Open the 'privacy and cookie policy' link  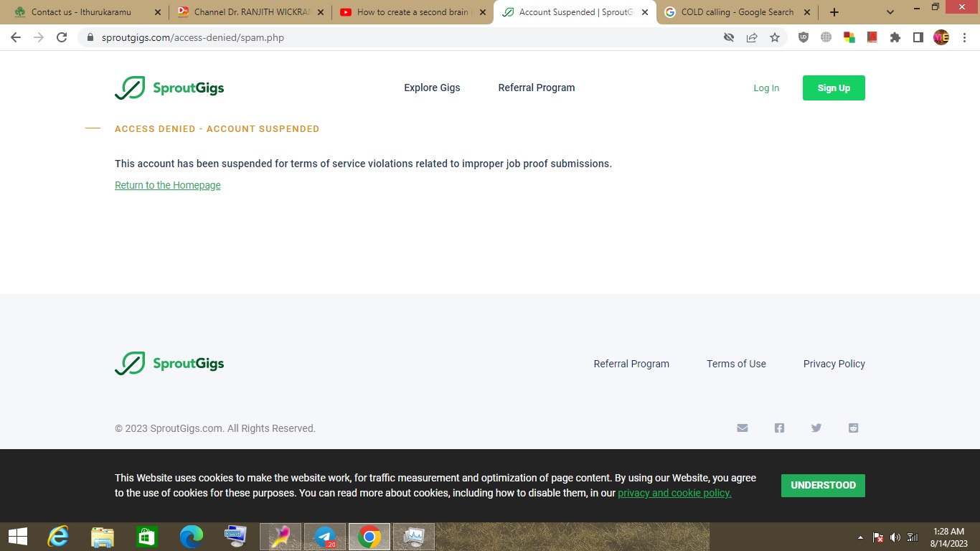click(x=674, y=493)
